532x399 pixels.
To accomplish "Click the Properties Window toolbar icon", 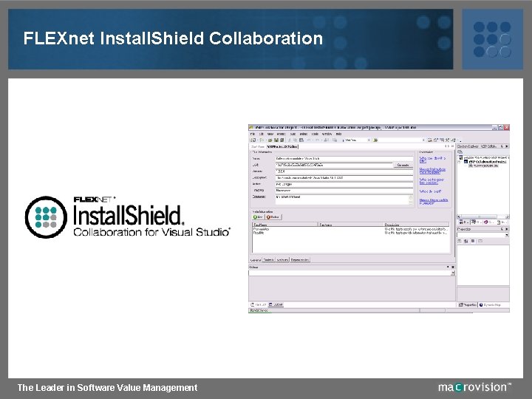I will click(436, 140).
